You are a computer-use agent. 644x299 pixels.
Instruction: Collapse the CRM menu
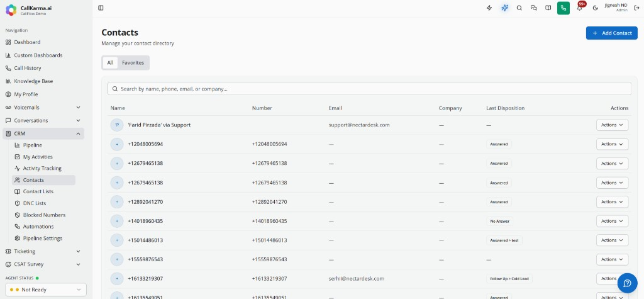pyautogui.click(x=43, y=133)
